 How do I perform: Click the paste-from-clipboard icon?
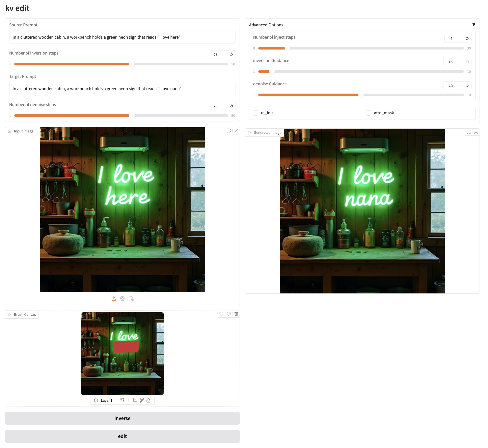pyautogui.click(x=131, y=299)
